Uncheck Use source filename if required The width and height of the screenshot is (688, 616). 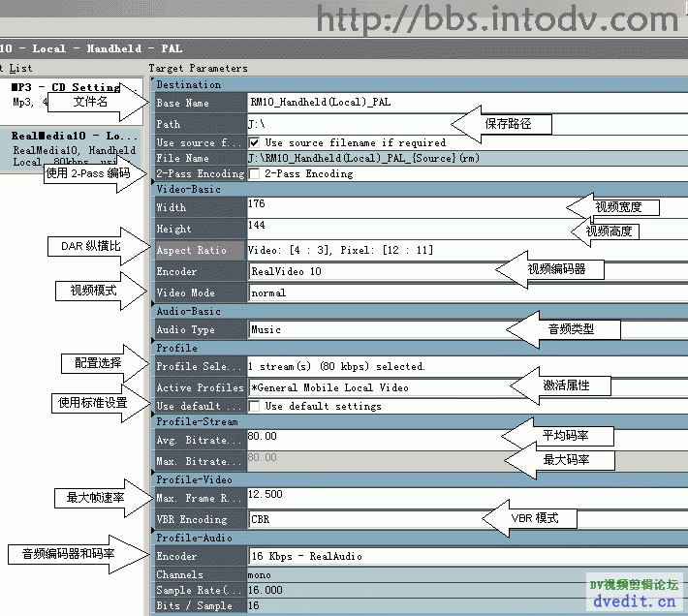[254, 143]
